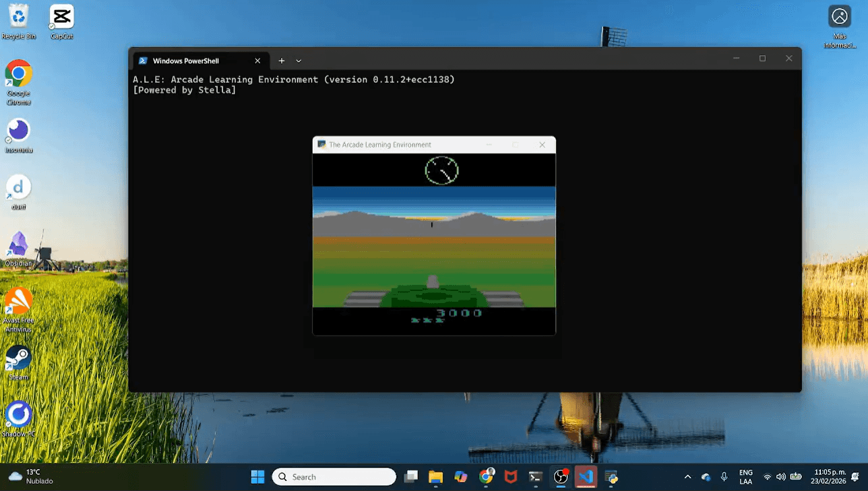Open the terminal profiles dropdown arrow

pos(299,61)
